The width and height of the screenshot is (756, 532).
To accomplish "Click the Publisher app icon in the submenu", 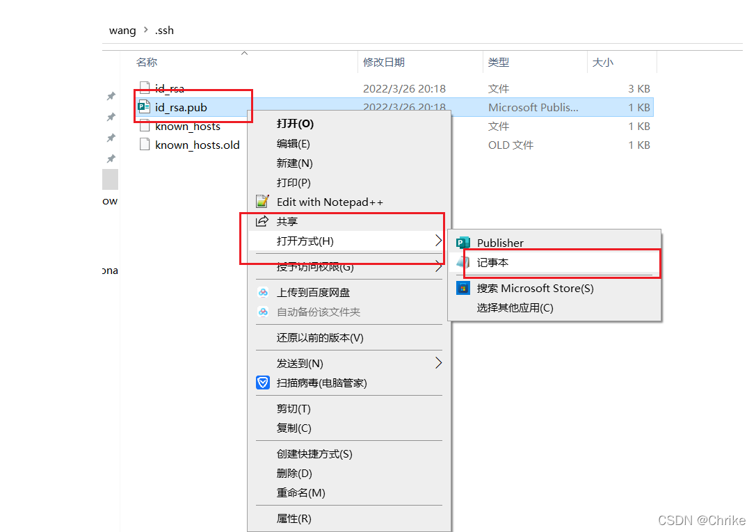I will pyautogui.click(x=463, y=243).
